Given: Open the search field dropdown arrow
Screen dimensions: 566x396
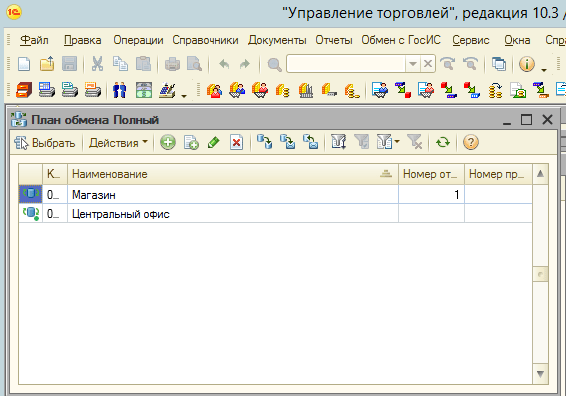Looking at the screenshot, I should [413, 64].
